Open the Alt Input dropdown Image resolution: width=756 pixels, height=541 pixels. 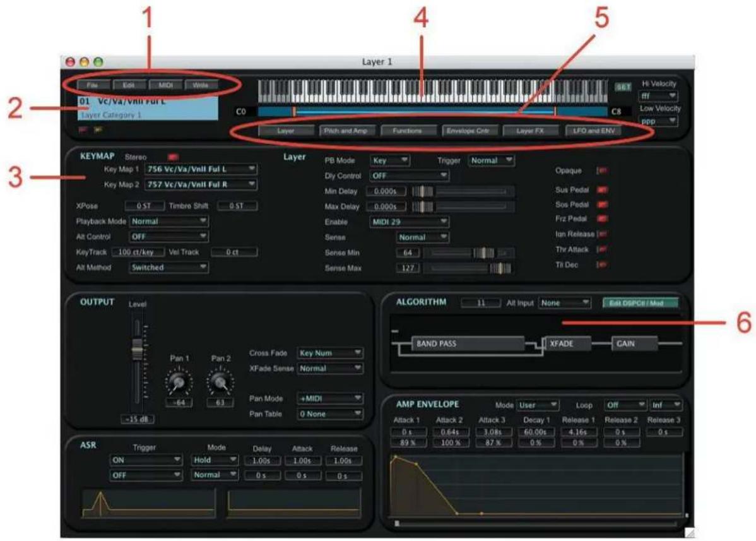pyautogui.click(x=565, y=303)
